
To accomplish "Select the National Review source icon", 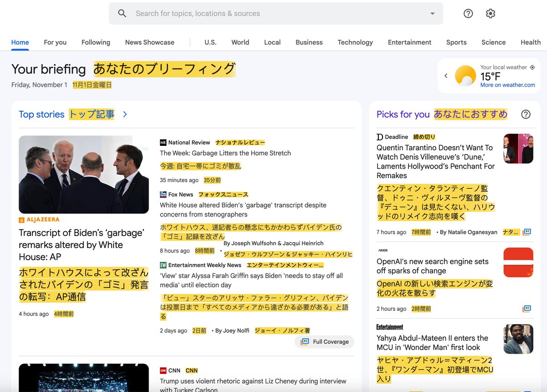I will click(x=163, y=142).
